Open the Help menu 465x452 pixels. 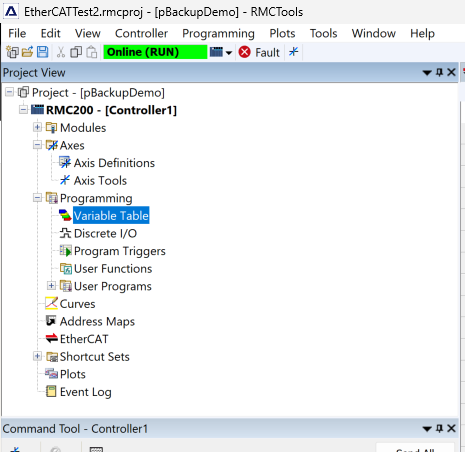(x=422, y=33)
